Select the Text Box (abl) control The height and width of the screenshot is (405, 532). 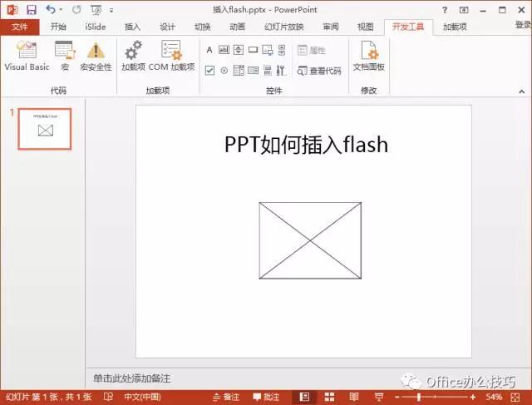[224, 50]
